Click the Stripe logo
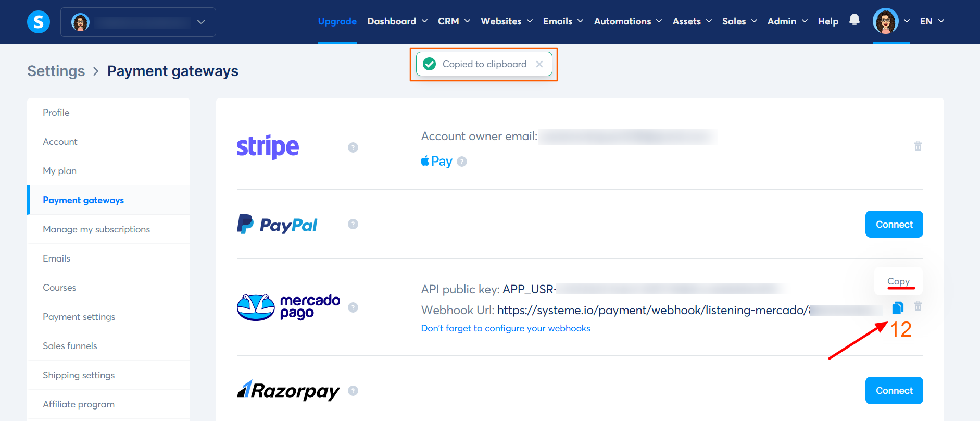 [x=268, y=147]
